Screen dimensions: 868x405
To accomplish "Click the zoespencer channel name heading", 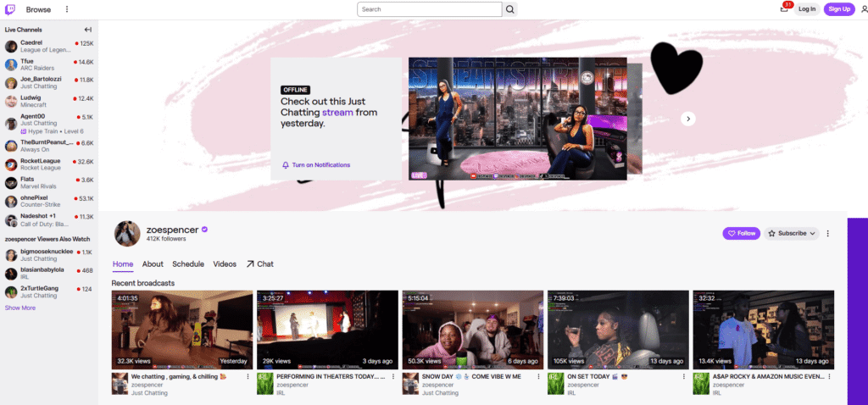I will pyautogui.click(x=172, y=229).
